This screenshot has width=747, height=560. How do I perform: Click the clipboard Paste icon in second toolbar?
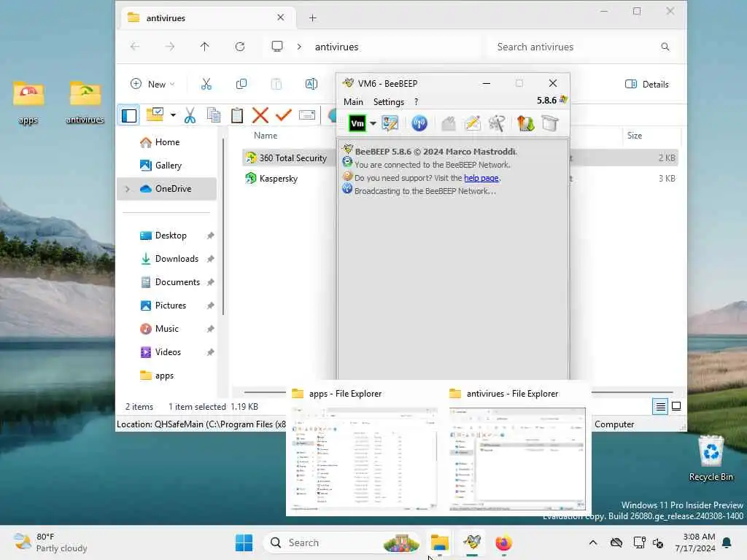click(237, 115)
